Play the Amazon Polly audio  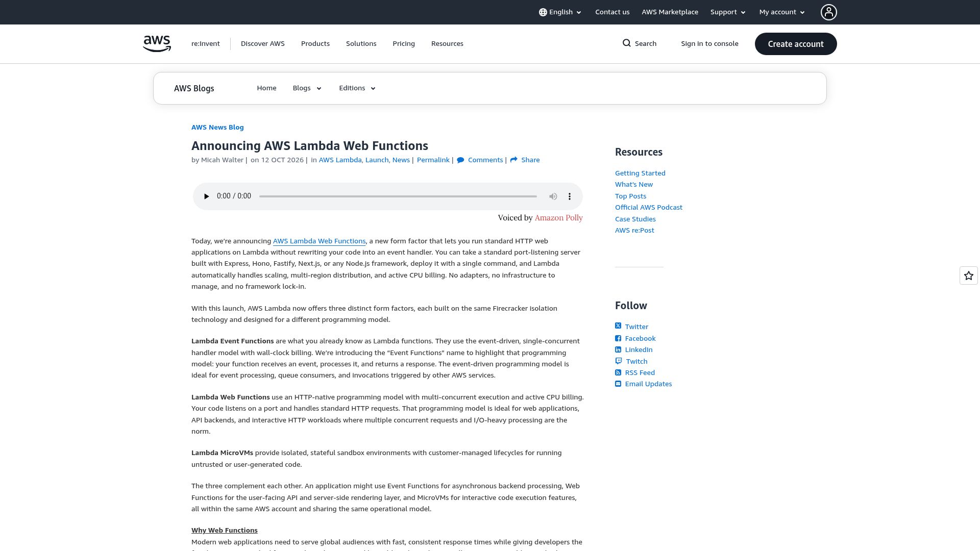[x=206, y=196]
